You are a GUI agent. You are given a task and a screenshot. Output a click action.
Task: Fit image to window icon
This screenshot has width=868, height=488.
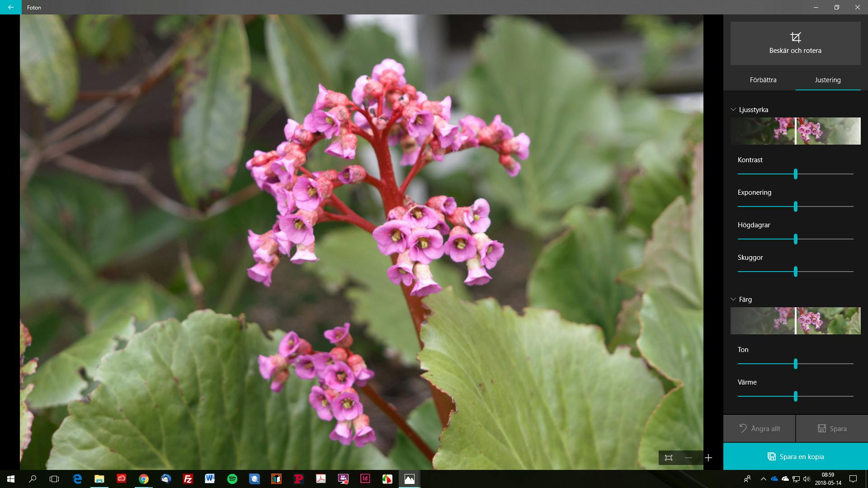tap(669, 458)
